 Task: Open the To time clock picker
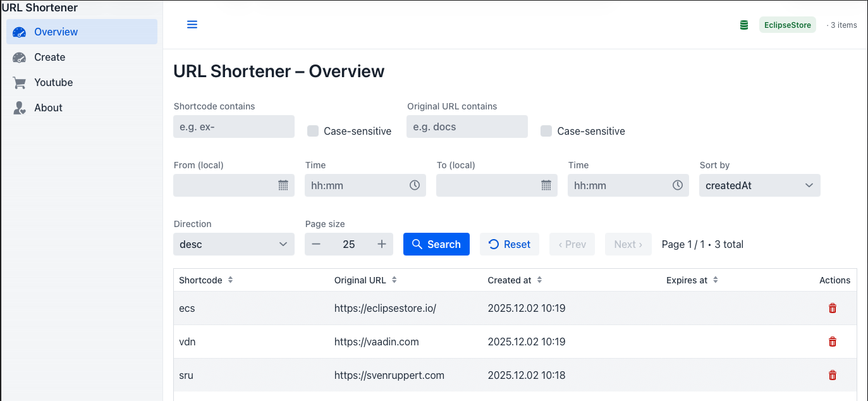677,185
